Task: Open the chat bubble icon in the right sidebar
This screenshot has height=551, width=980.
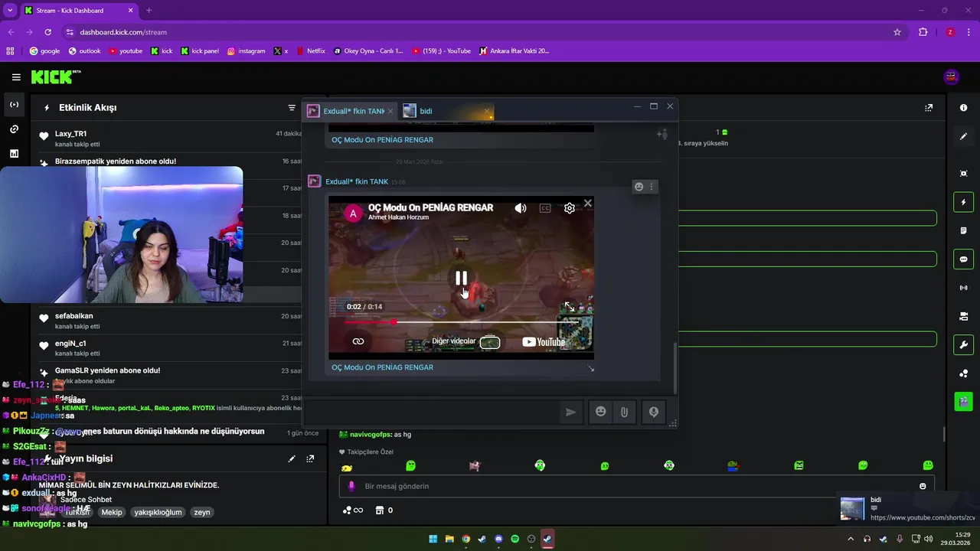Action: [x=963, y=259]
